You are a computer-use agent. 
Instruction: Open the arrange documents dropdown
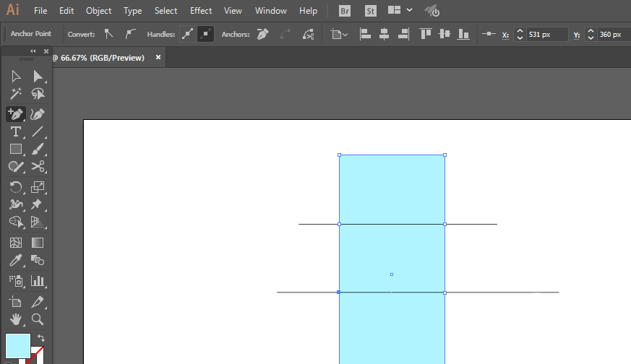click(x=400, y=11)
